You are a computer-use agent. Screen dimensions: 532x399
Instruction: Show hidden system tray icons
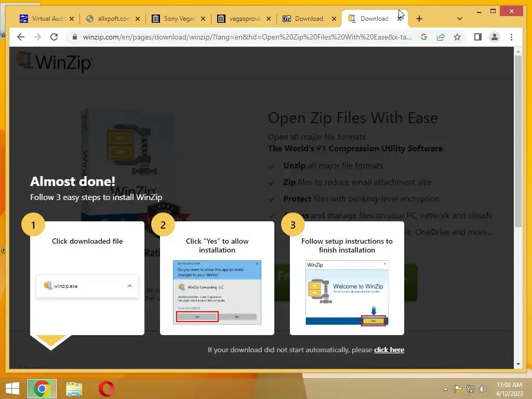coord(445,389)
